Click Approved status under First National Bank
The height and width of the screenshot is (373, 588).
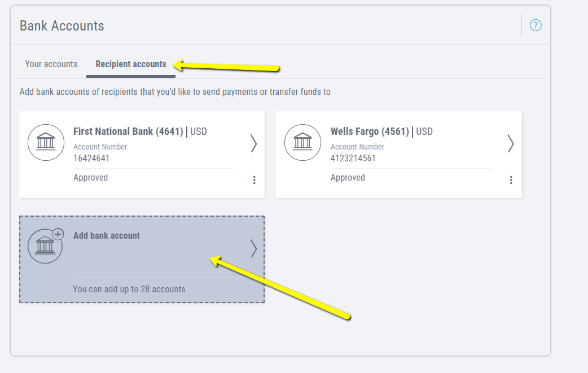90,177
